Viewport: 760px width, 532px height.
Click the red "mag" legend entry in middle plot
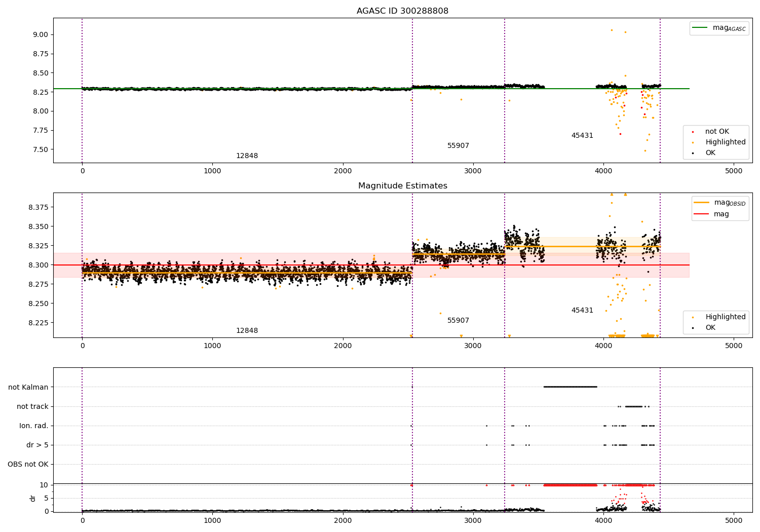(x=712, y=214)
